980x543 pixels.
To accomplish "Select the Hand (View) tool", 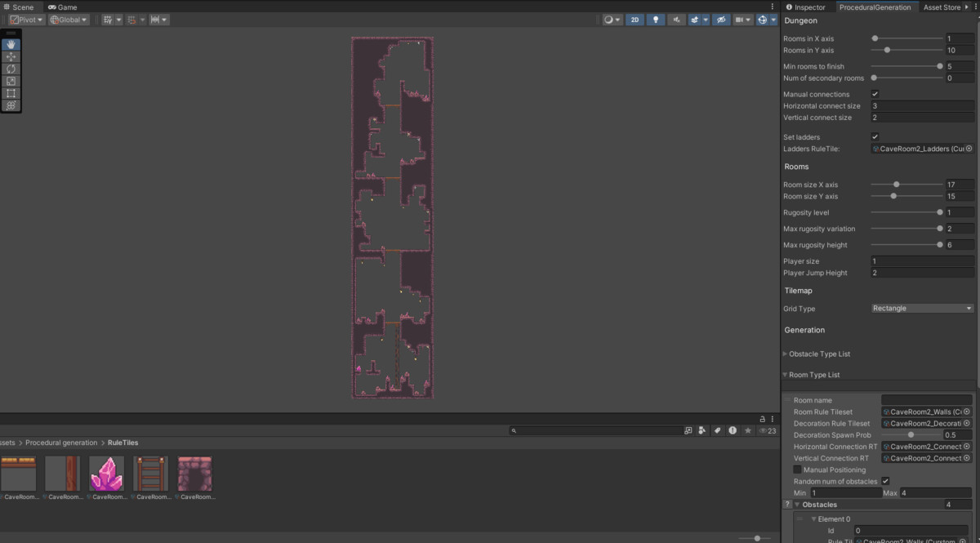I will (x=11, y=44).
